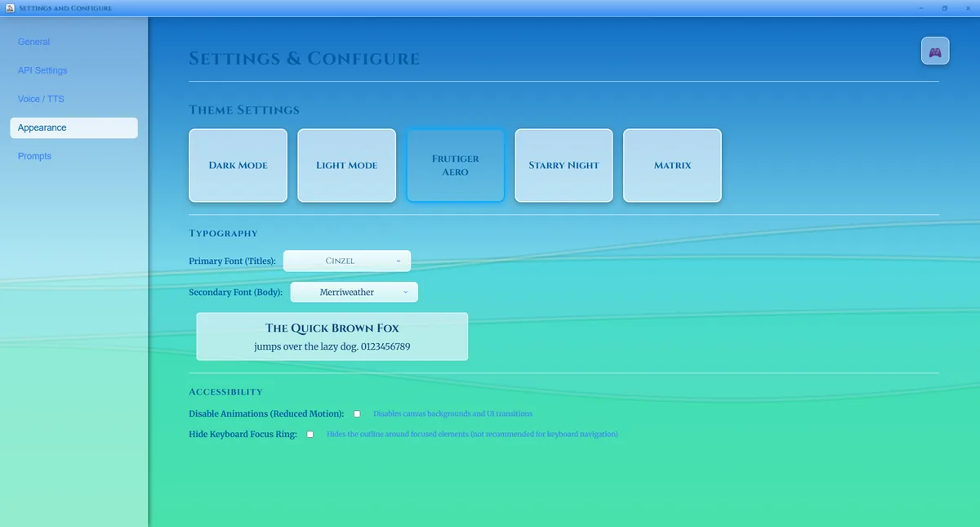Close the Settings and Configure window
This screenshot has width=980, height=527.
(968, 8)
